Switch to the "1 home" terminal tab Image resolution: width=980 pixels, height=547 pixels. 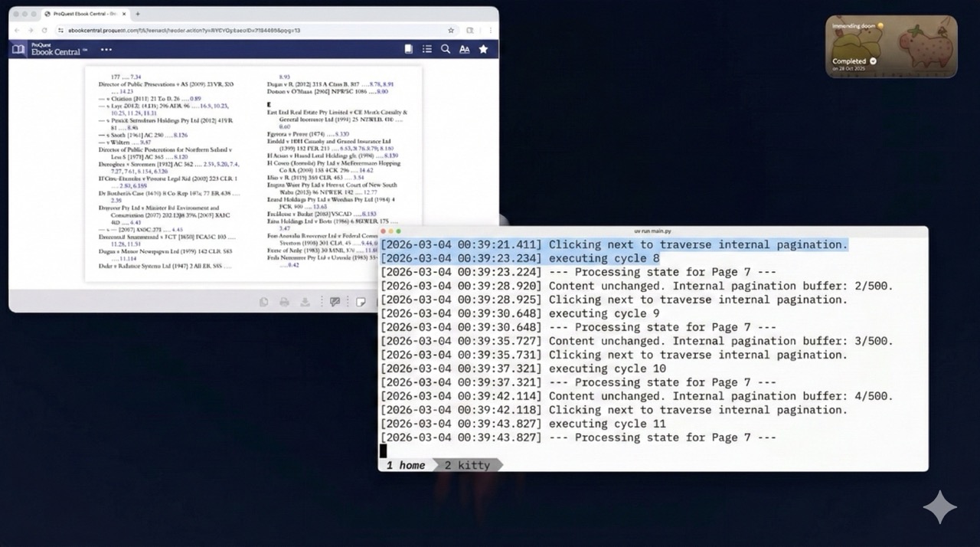coord(405,465)
